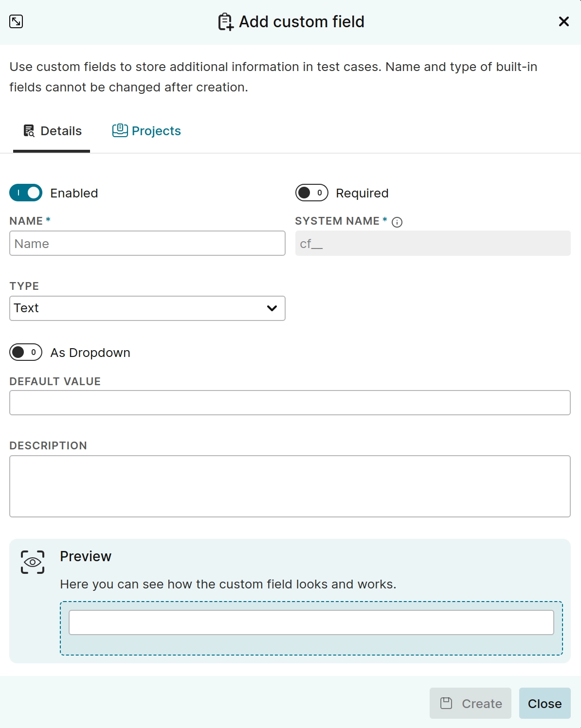Turn on the Required toggle
581x728 pixels.
click(311, 193)
